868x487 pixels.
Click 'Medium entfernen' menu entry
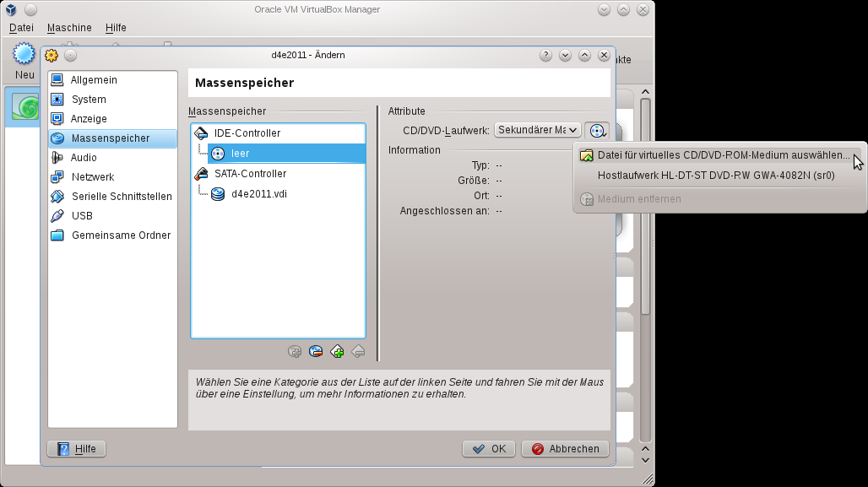(718, 199)
